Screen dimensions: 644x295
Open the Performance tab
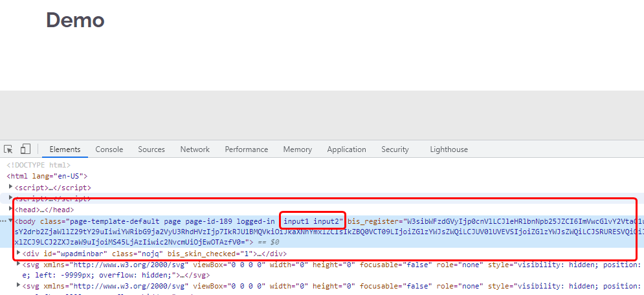pos(247,149)
